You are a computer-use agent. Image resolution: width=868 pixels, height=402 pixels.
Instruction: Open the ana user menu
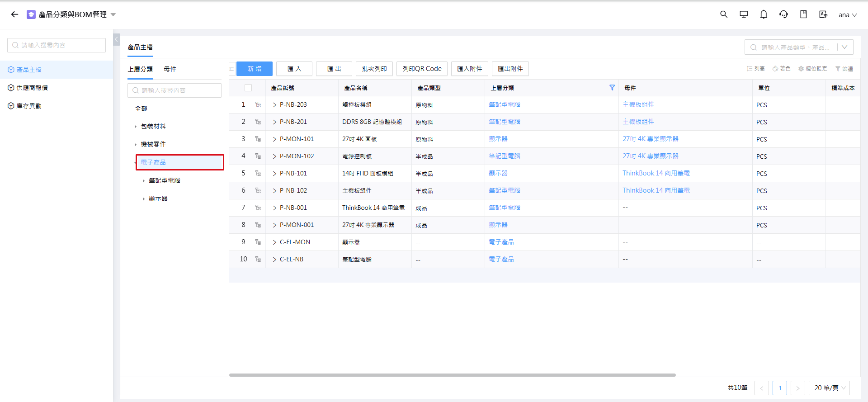(x=848, y=15)
